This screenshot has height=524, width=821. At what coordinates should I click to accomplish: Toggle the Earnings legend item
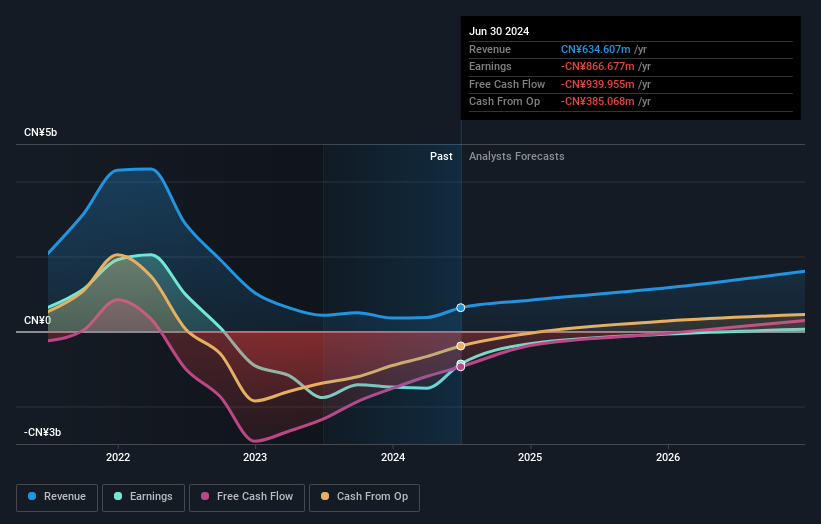[x=143, y=496]
